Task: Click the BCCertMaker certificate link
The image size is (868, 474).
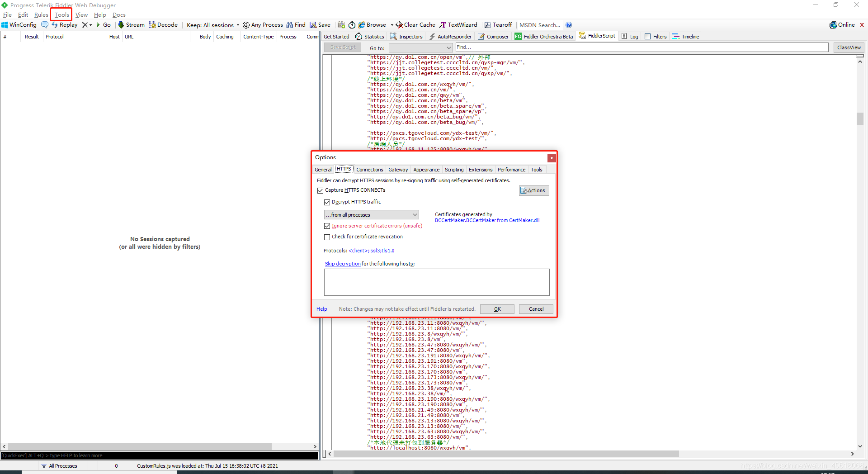Action: point(487,220)
